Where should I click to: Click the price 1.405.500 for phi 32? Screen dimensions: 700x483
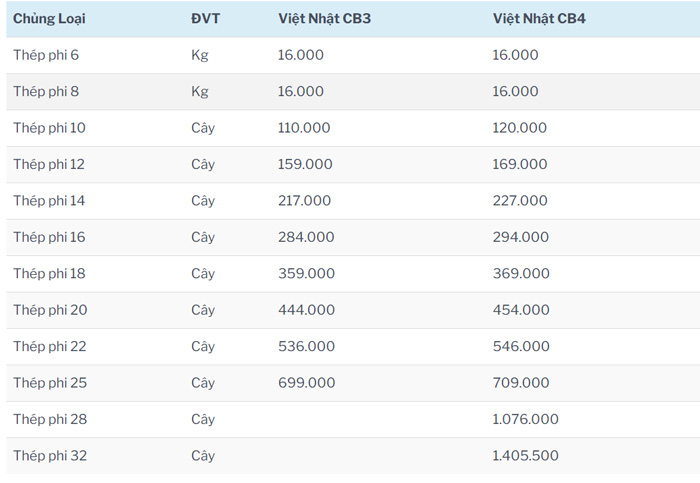coord(526,456)
